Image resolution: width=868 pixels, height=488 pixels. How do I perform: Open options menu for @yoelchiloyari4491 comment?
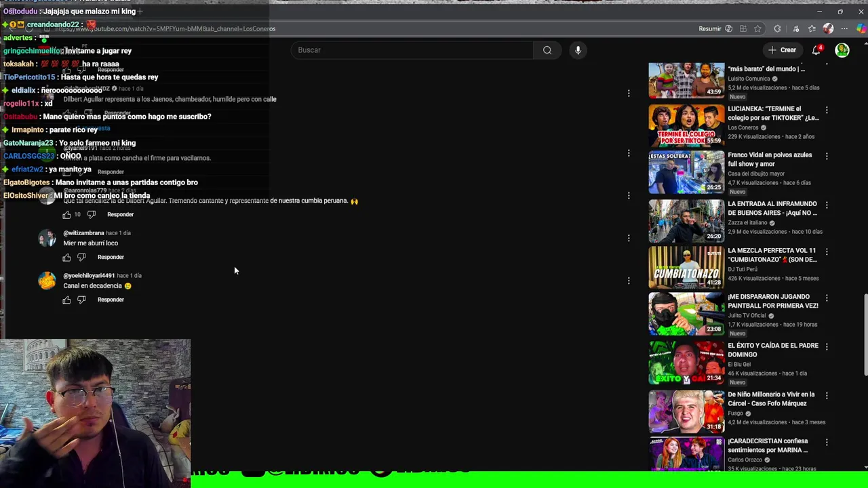(x=629, y=281)
